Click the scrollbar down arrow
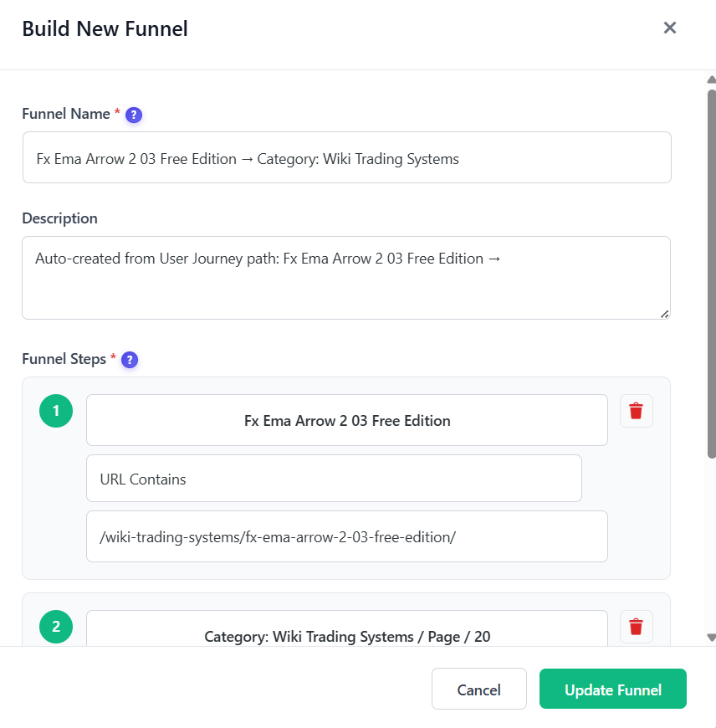 708,638
